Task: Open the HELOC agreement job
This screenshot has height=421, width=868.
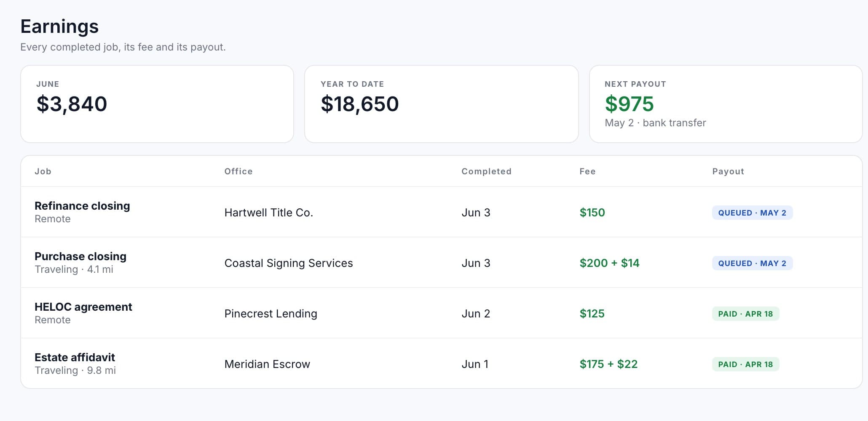Action: [83, 307]
